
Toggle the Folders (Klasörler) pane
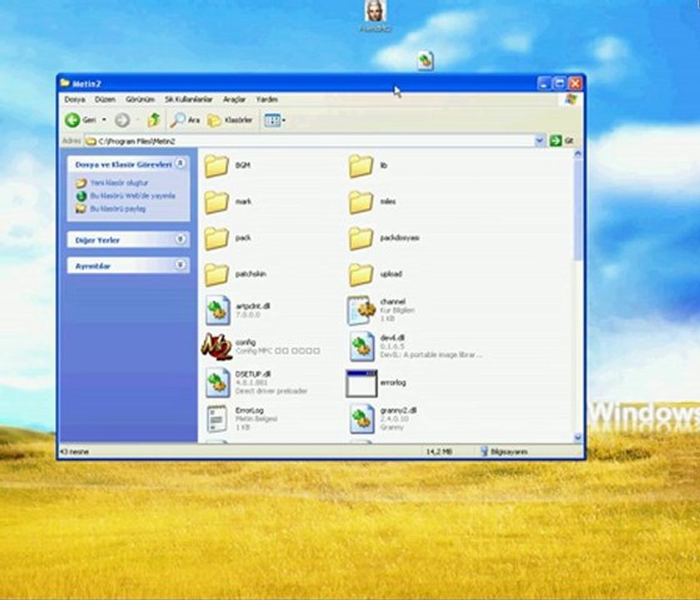(230, 120)
